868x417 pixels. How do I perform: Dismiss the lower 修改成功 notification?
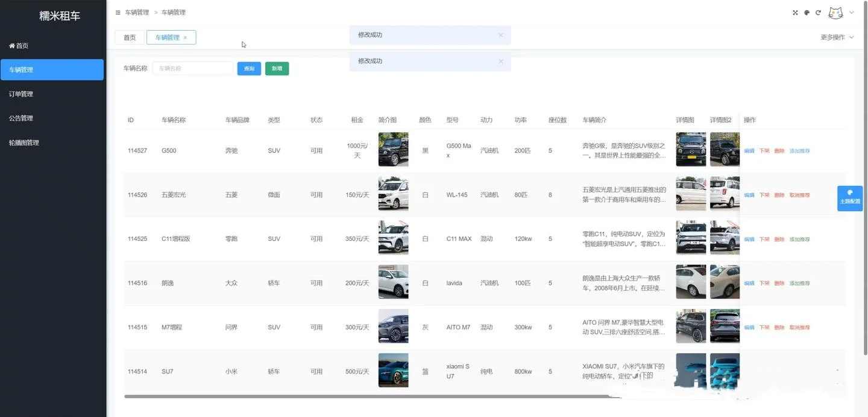[500, 62]
